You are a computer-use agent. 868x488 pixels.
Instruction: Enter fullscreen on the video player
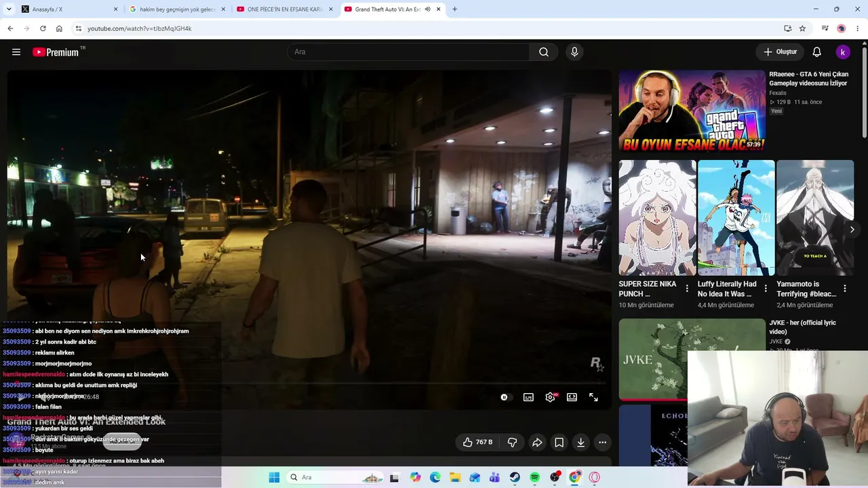tap(593, 397)
